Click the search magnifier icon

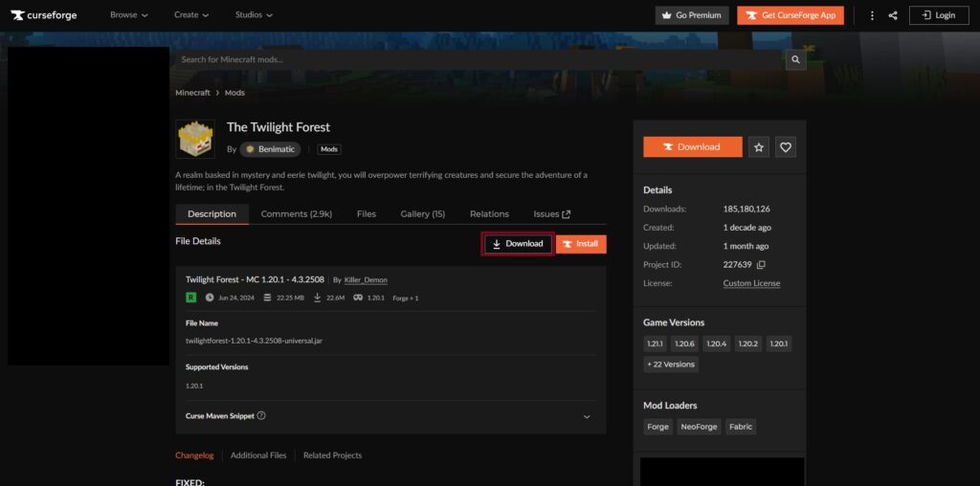coord(795,59)
